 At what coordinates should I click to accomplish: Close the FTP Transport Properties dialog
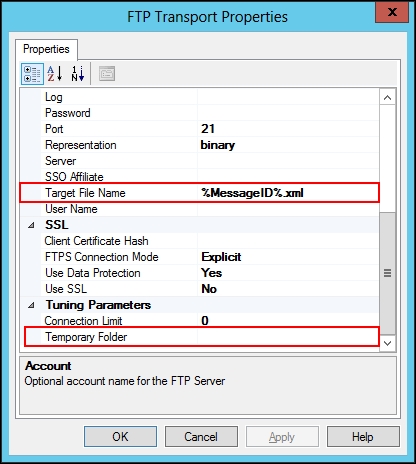coord(392,12)
